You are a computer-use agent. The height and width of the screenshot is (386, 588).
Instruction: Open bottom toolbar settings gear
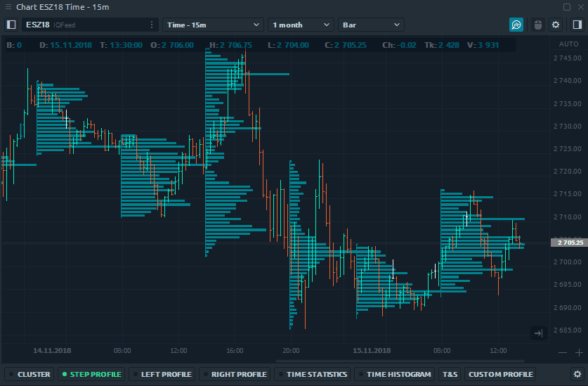coord(577,374)
